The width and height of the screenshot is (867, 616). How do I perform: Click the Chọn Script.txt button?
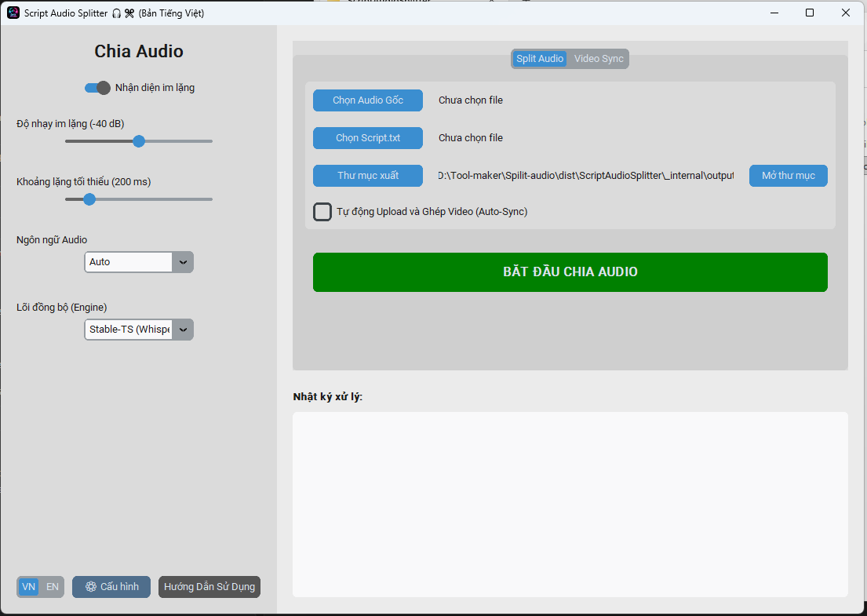[368, 138]
